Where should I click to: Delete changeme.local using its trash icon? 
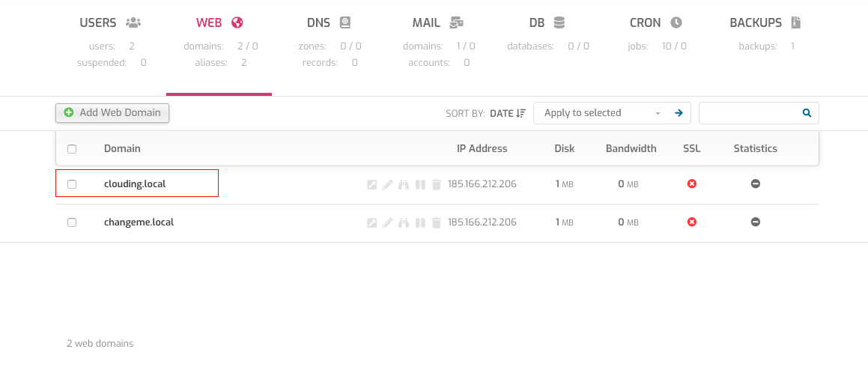click(437, 222)
